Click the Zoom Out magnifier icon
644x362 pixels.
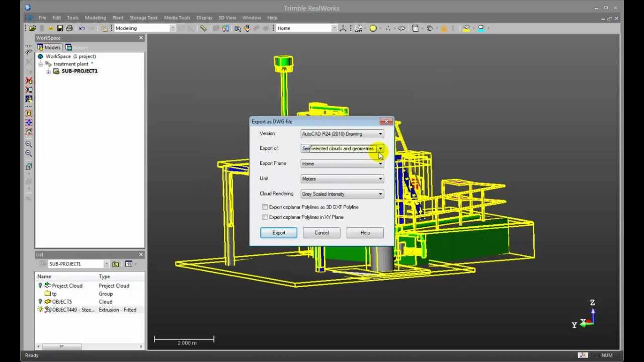(29, 153)
